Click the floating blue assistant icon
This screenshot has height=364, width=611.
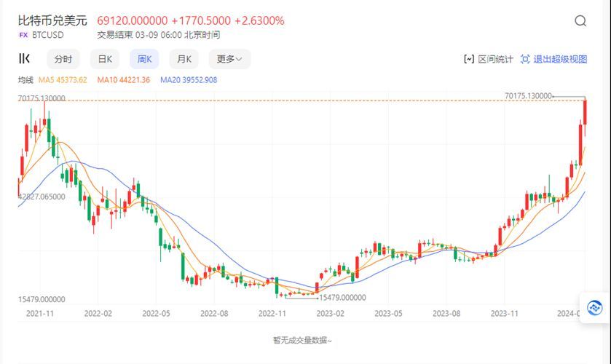tap(595, 307)
